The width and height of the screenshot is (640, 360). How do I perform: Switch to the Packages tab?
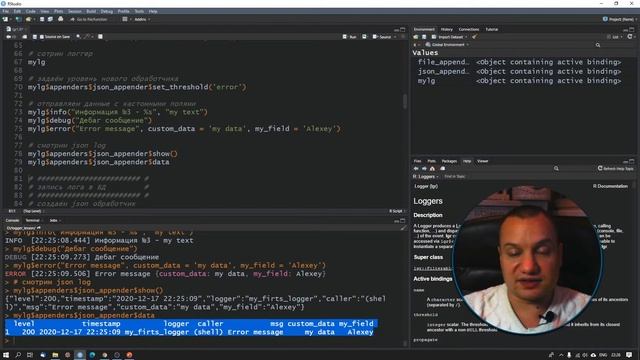point(449,161)
